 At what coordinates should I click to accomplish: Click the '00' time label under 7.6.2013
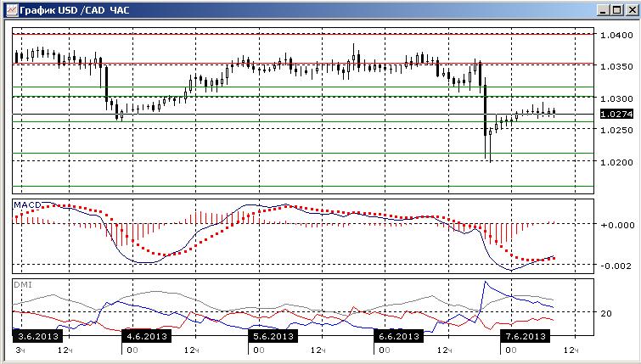point(511,350)
